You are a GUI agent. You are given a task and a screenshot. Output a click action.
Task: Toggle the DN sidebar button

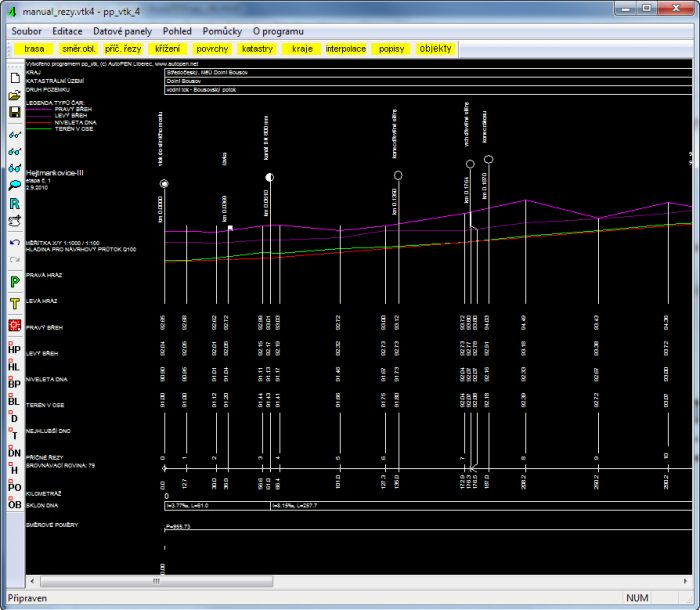coord(14,452)
